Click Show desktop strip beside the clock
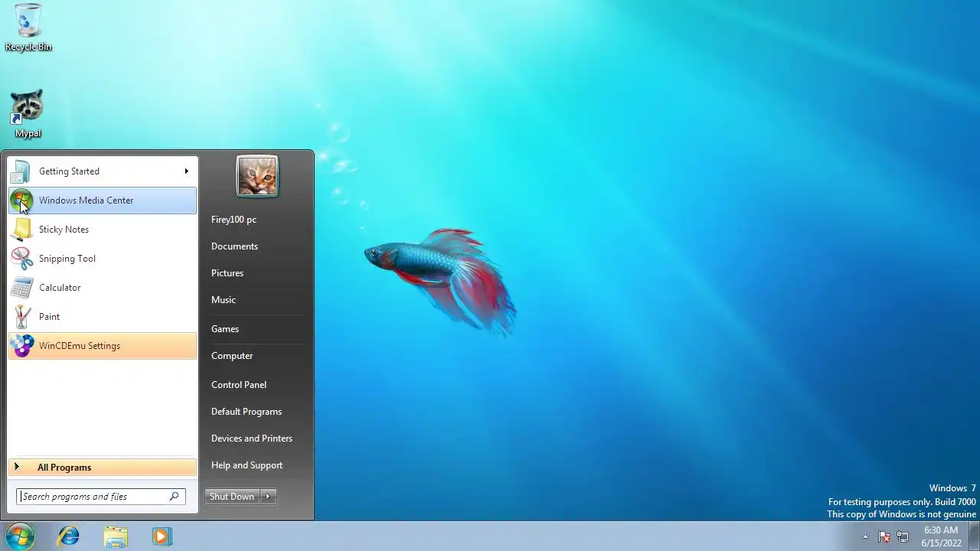980x551 pixels. pyautogui.click(x=974, y=536)
